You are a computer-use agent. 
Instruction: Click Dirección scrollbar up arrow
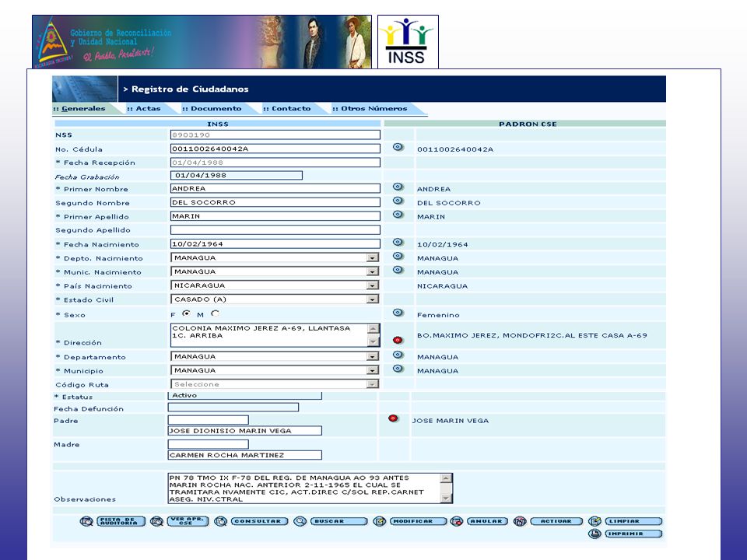[x=373, y=328]
